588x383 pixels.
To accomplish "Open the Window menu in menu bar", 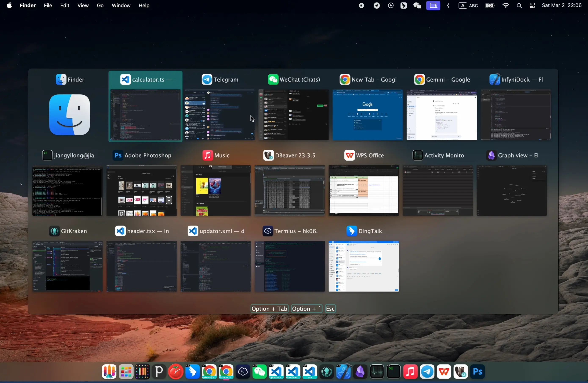I will 121,6.
